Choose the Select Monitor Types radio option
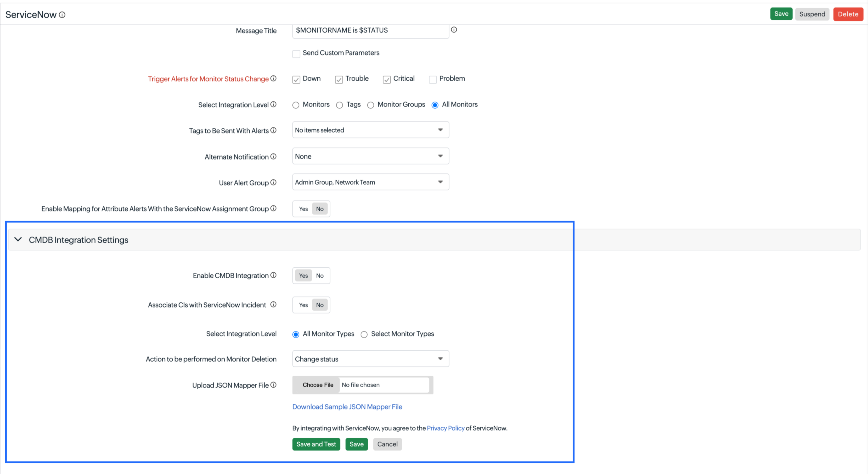868x474 pixels. coord(364,335)
